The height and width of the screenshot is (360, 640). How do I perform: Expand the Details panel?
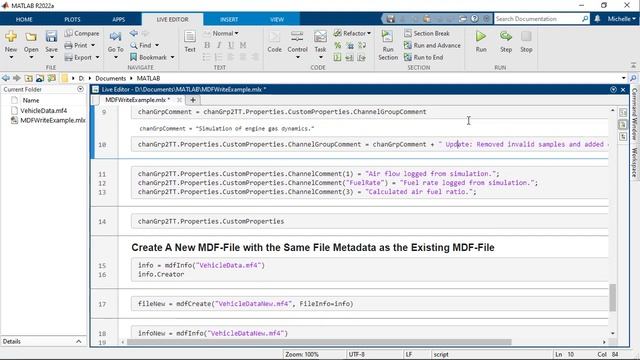pyautogui.click(x=79, y=341)
